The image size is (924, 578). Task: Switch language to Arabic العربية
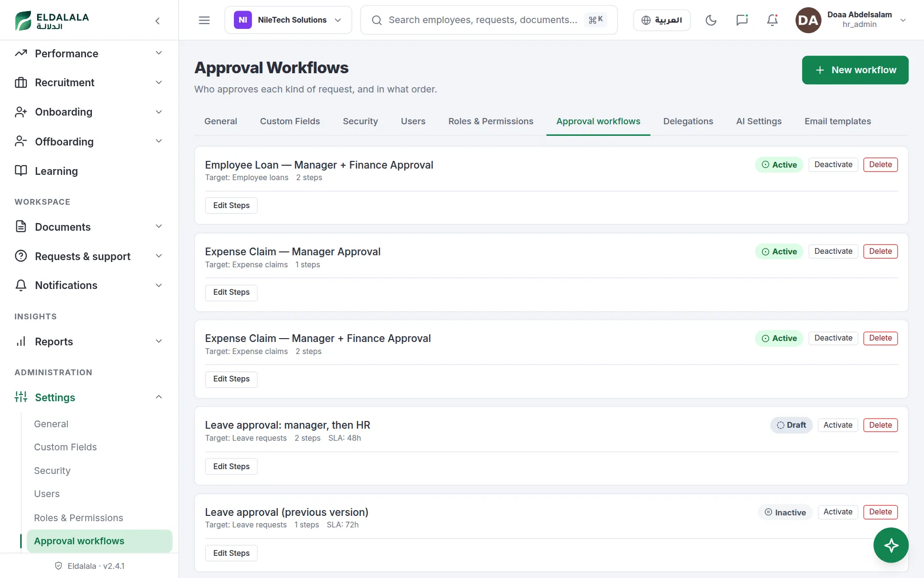coord(662,20)
